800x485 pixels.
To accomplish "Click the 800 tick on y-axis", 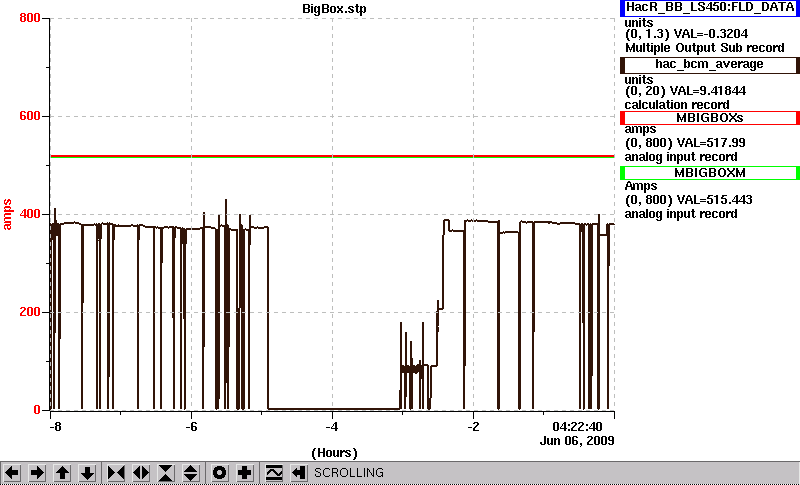I will pyautogui.click(x=30, y=18).
